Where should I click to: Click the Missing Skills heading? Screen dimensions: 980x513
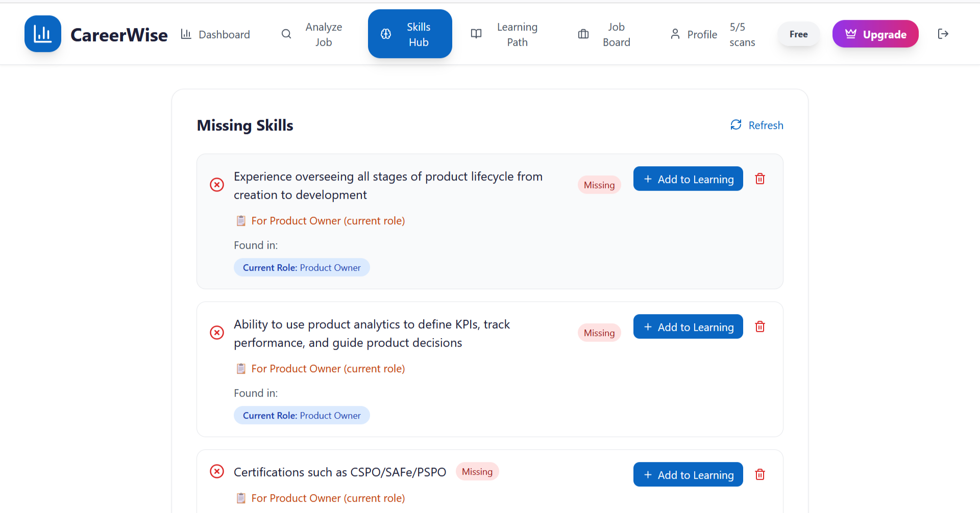point(245,125)
